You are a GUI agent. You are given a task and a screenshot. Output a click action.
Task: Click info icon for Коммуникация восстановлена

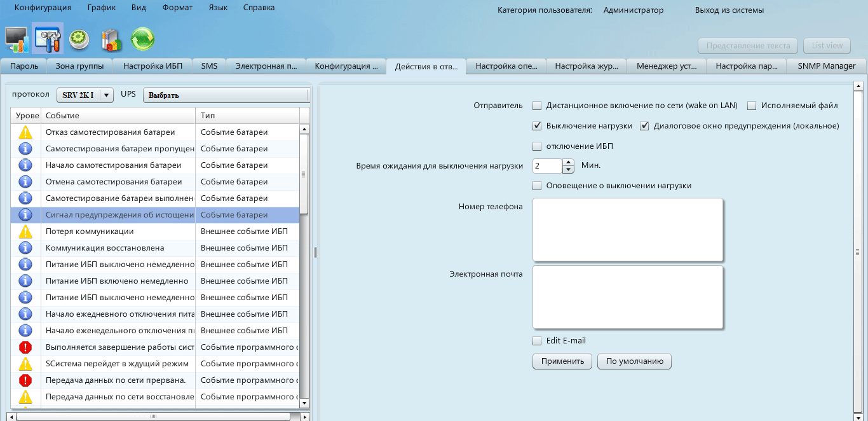tap(25, 248)
